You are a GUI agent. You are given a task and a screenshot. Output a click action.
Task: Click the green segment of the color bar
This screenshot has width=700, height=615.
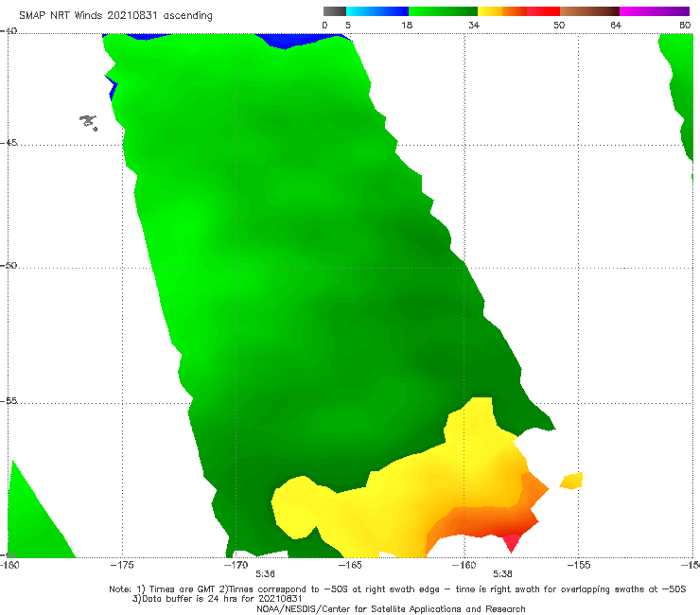pos(443,11)
